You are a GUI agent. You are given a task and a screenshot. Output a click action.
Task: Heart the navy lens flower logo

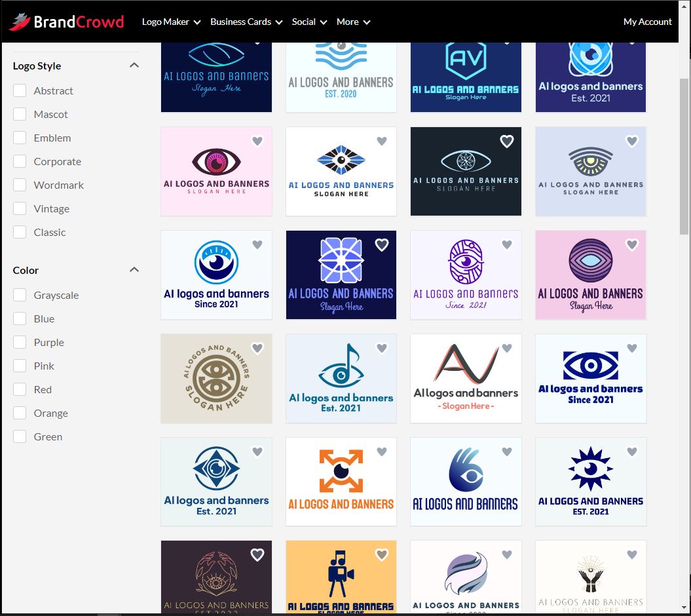click(382, 244)
